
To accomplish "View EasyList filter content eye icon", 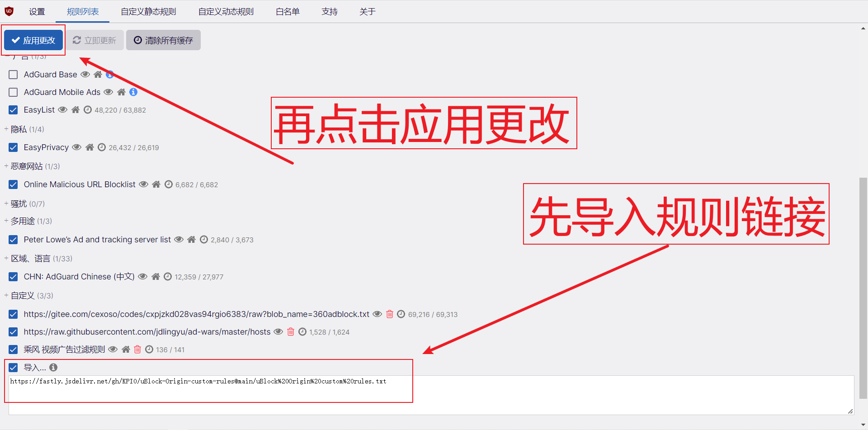I will [x=63, y=110].
